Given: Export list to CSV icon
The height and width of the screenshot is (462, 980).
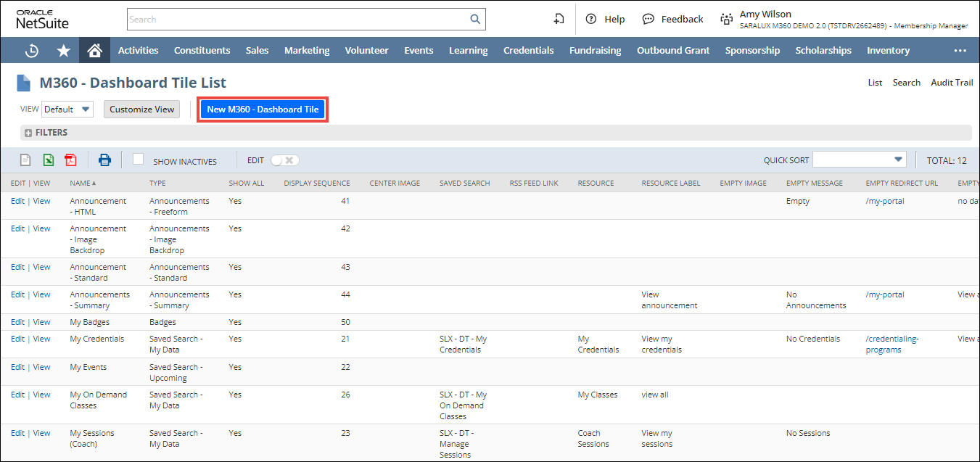Looking at the screenshot, I should click(25, 160).
